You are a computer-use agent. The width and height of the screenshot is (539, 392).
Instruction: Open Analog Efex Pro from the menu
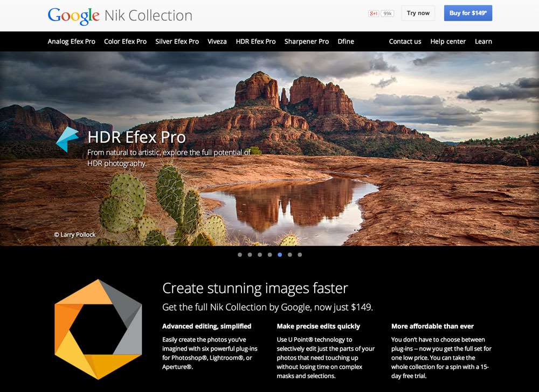[x=71, y=41]
